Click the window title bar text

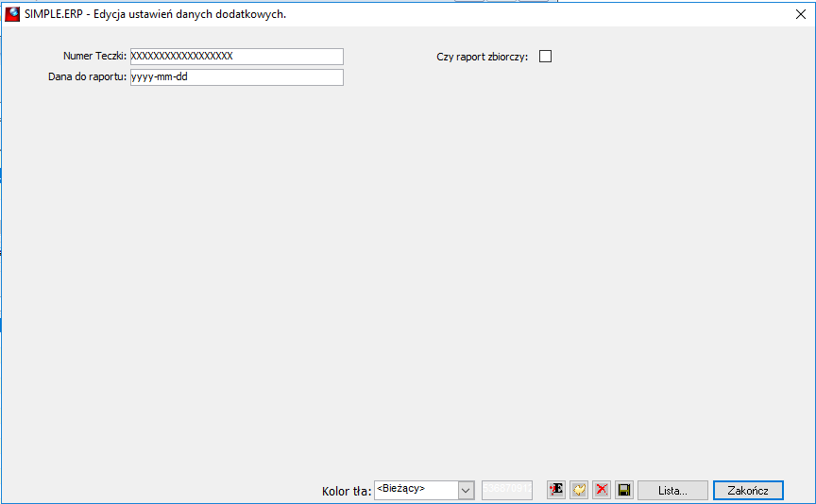tap(155, 14)
